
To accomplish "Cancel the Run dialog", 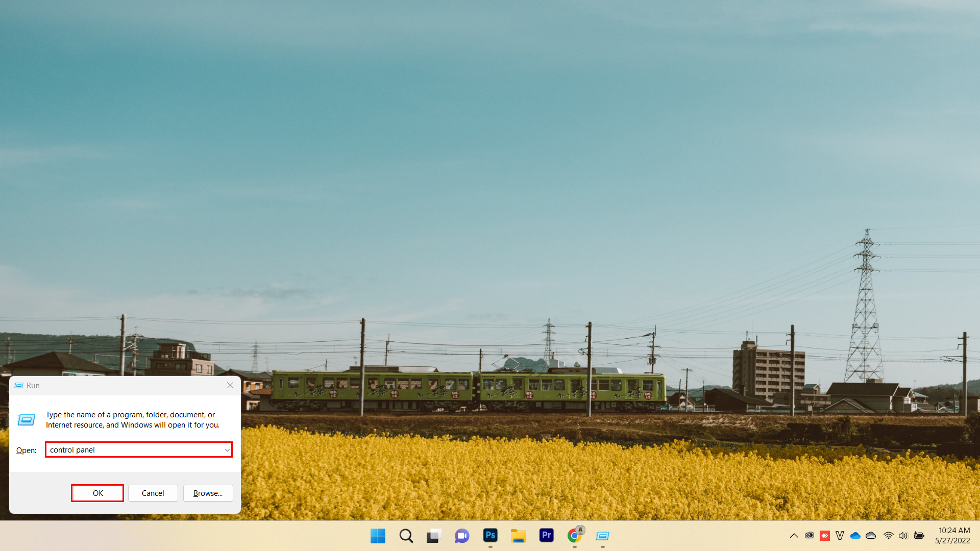I will [153, 493].
